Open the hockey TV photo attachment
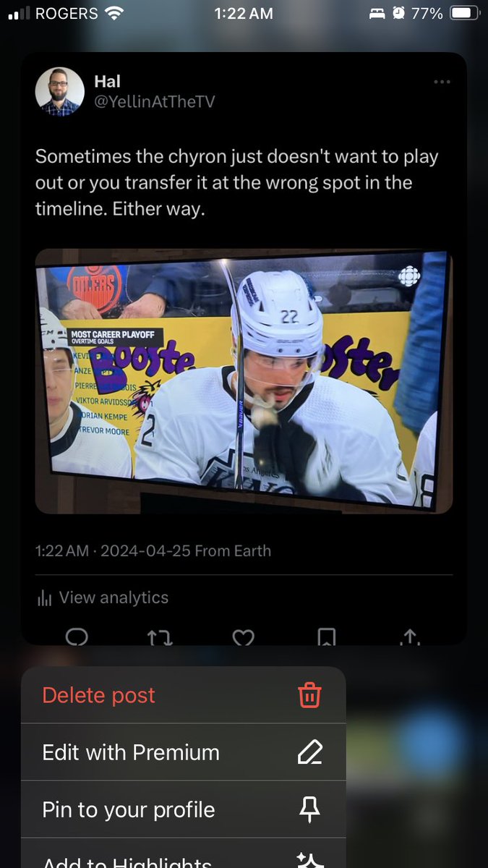The height and width of the screenshot is (868, 488). 244,381
